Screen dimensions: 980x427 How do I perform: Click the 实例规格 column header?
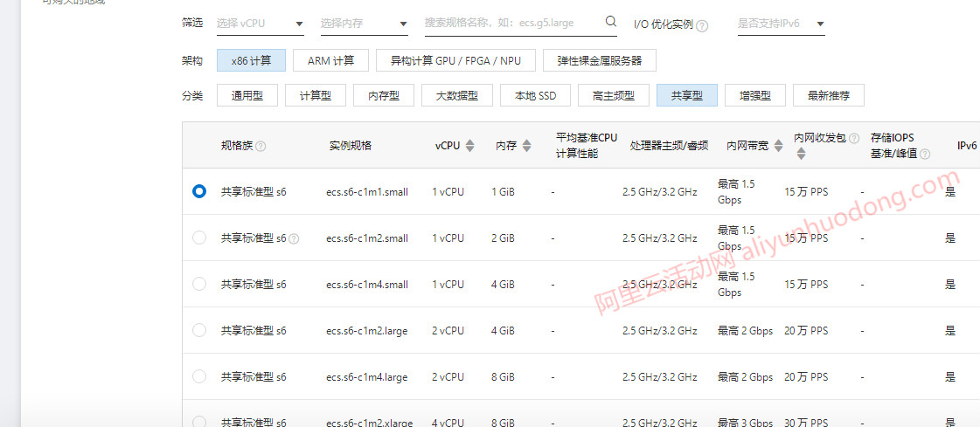(350, 146)
